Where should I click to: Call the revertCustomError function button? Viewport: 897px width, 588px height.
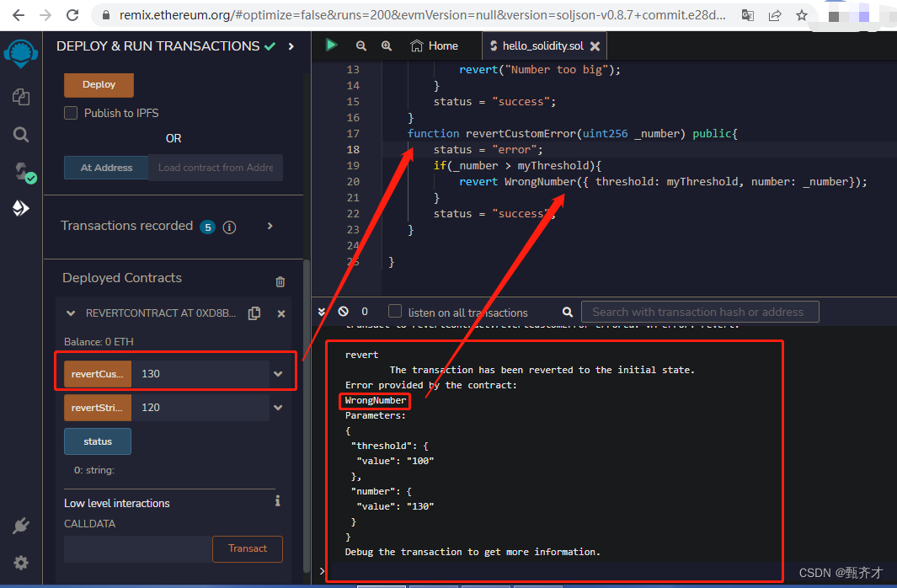pyautogui.click(x=97, y=373)
